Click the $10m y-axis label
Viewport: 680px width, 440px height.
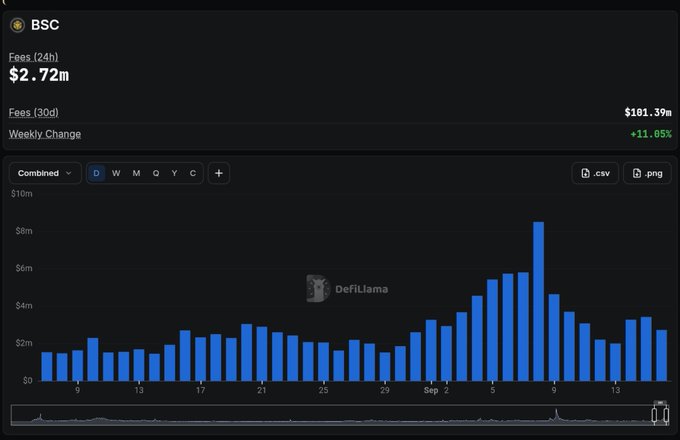point(22,194)
